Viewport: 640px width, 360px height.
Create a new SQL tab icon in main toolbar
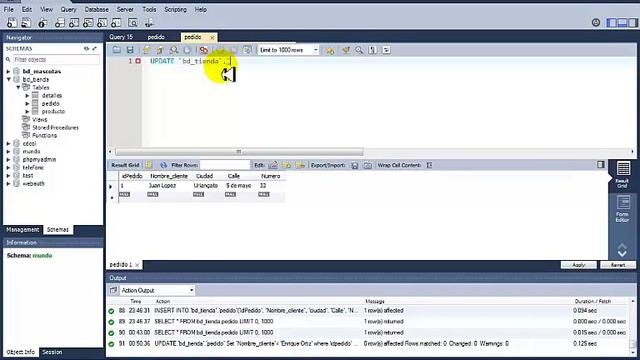(12, 23)
